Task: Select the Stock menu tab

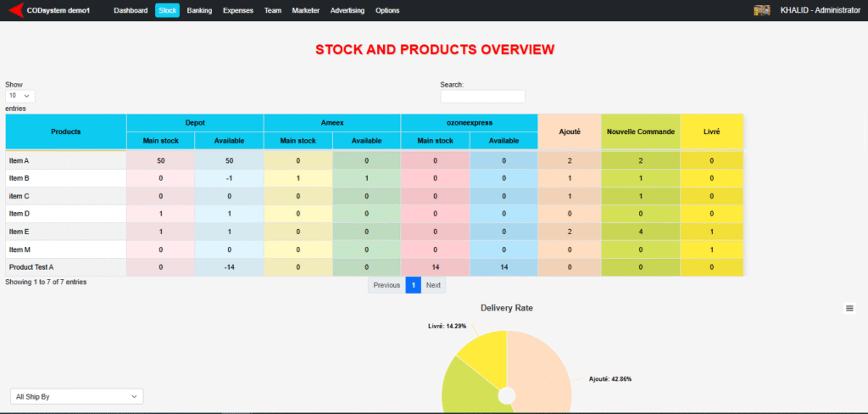Action: 167,10
